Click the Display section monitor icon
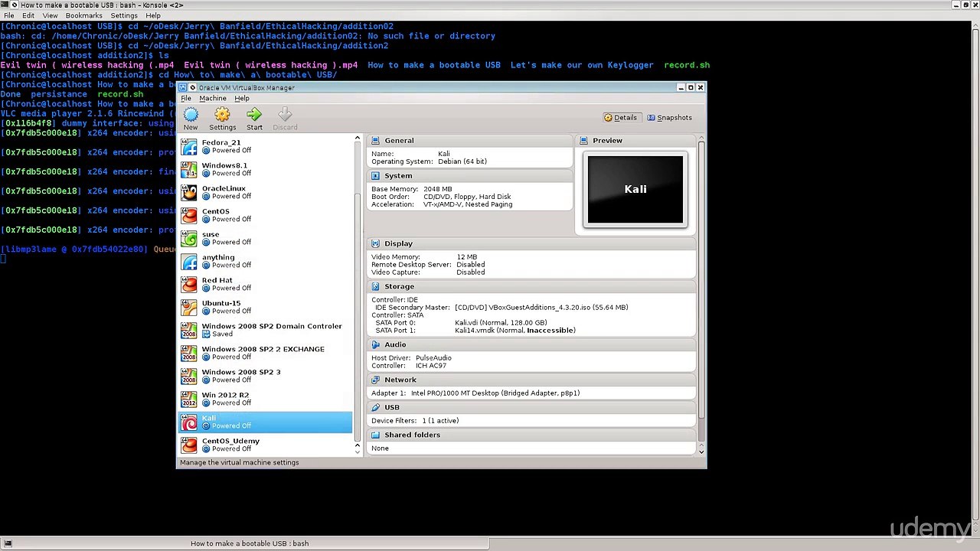Screen dimensions: 980x551 375,243
